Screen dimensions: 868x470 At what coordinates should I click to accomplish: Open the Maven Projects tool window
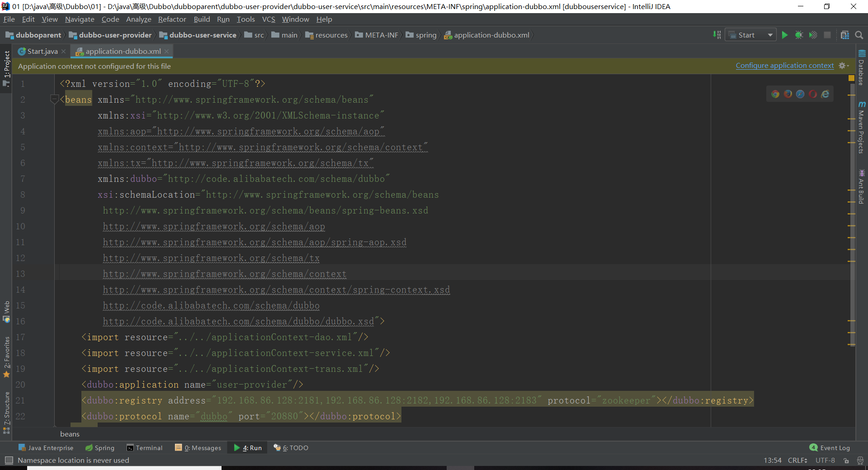pyautogui.click(x=862, y=128)
